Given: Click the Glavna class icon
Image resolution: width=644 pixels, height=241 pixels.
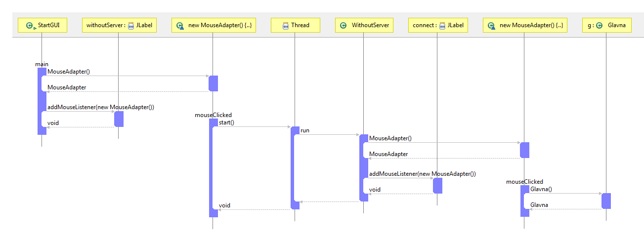Looking at the screenshot, I should point(599,26).
